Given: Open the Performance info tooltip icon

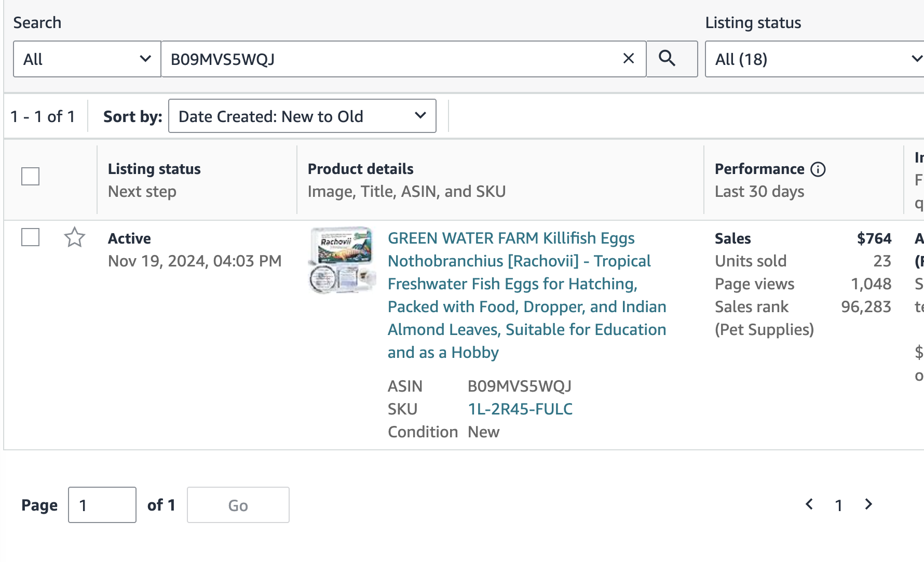Looking at the screenshot, I should [x=818, y=169].
